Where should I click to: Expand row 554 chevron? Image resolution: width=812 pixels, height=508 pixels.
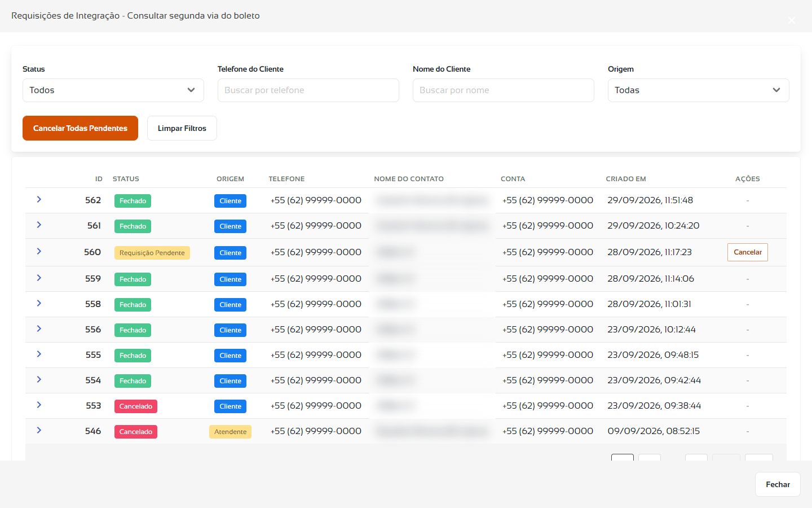click(39, 379)
